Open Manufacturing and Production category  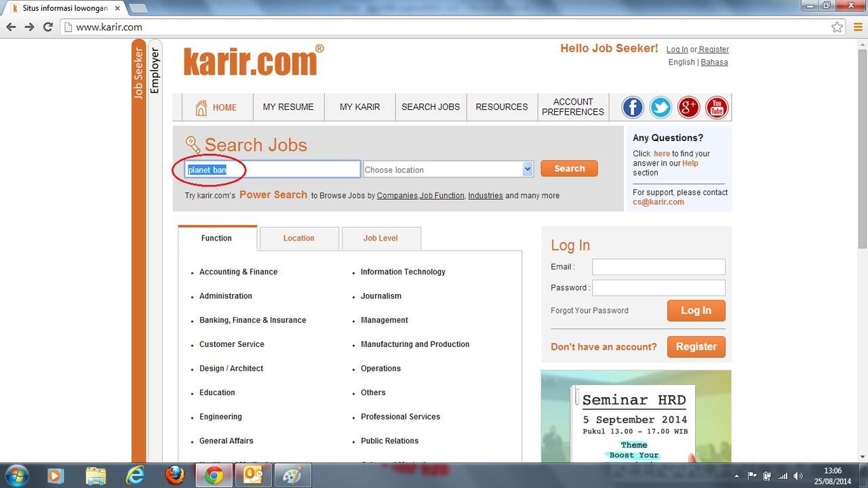[x=415, y=344]
